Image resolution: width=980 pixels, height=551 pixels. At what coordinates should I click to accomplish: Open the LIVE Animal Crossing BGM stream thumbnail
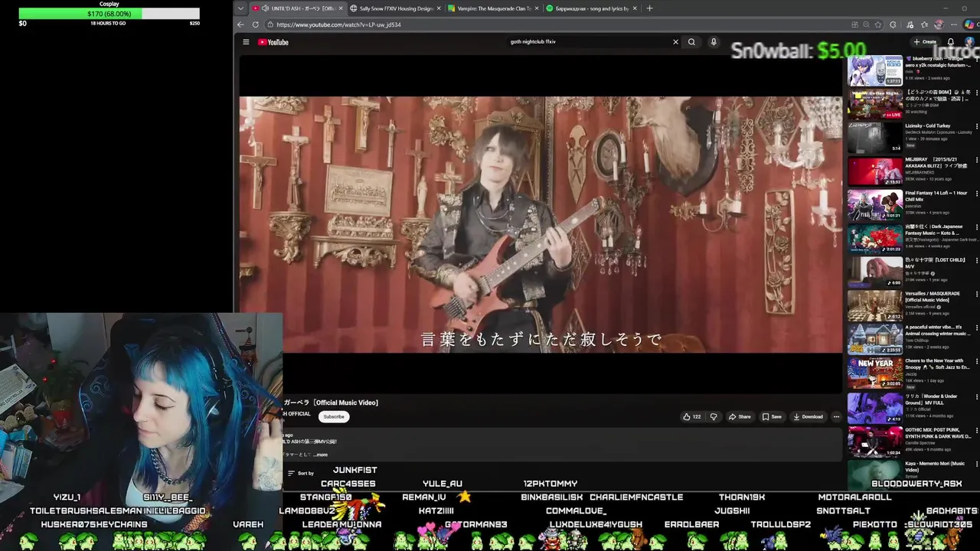tap(874, 103)
